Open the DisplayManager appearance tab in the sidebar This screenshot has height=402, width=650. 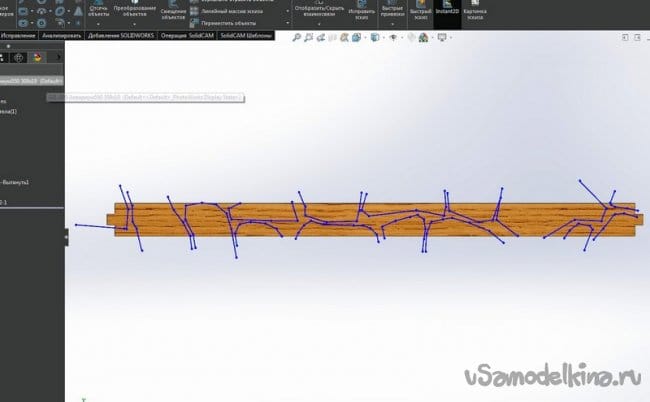(38, 58)
